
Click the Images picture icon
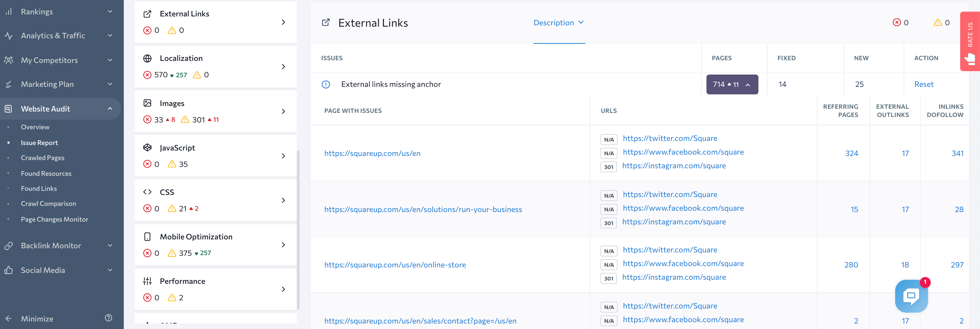pyautogui.click(x=147, y=103)
